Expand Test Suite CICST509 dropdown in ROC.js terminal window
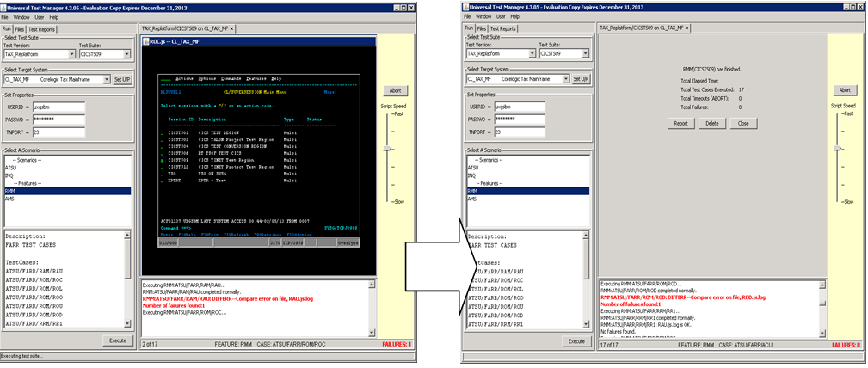868x368 pixels. coord(126,54)
